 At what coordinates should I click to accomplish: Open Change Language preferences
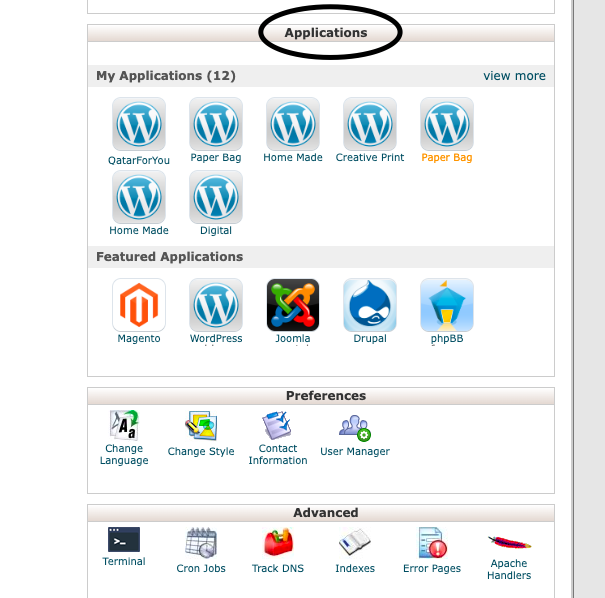point(124,438)
